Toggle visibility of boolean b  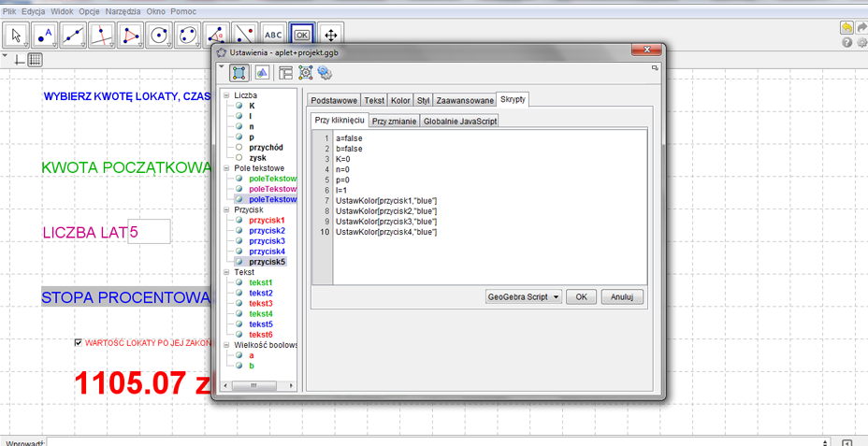[x=239, y=366]
